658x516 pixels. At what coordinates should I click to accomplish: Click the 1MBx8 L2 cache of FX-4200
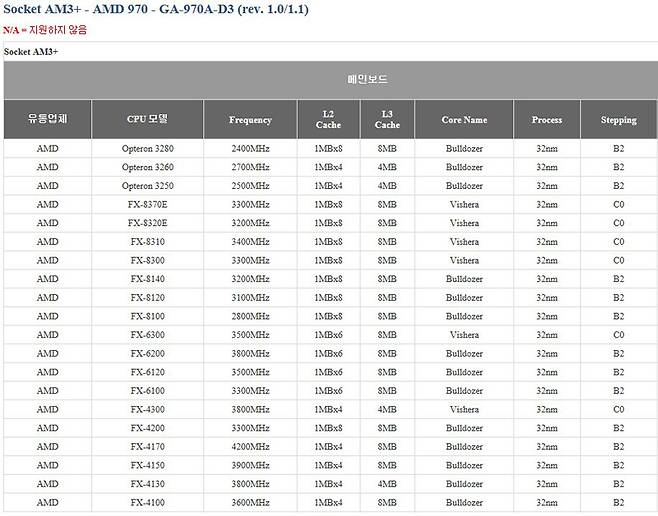329,428
